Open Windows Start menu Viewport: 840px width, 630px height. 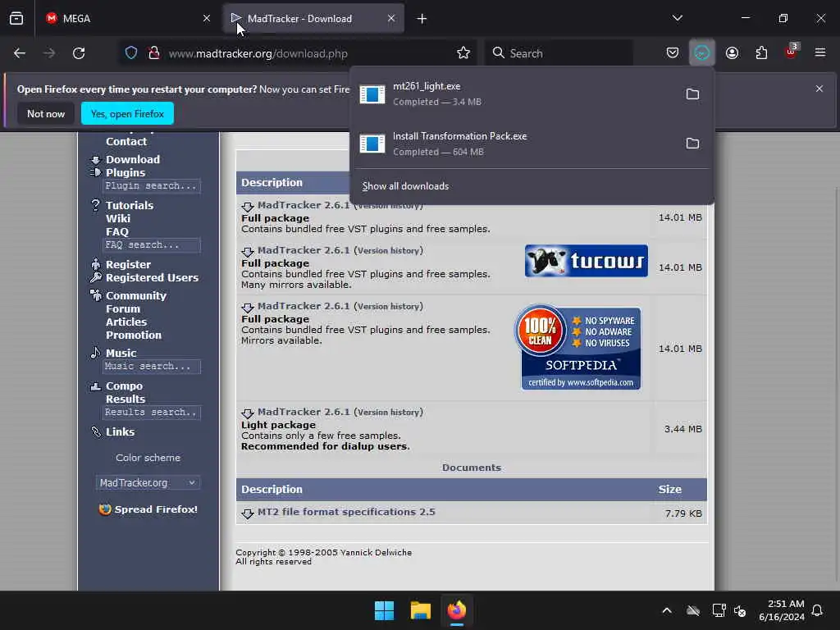pos(384,610)
